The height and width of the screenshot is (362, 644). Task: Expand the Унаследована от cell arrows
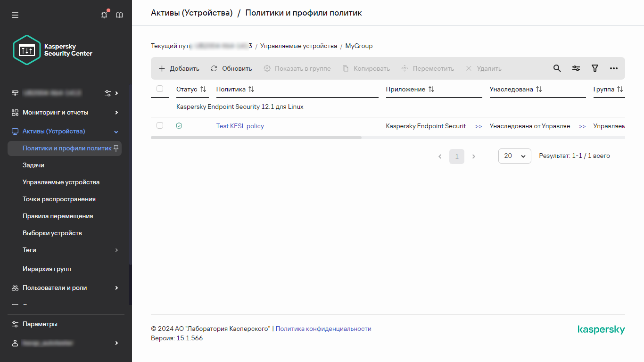click(x=582, y=126)
